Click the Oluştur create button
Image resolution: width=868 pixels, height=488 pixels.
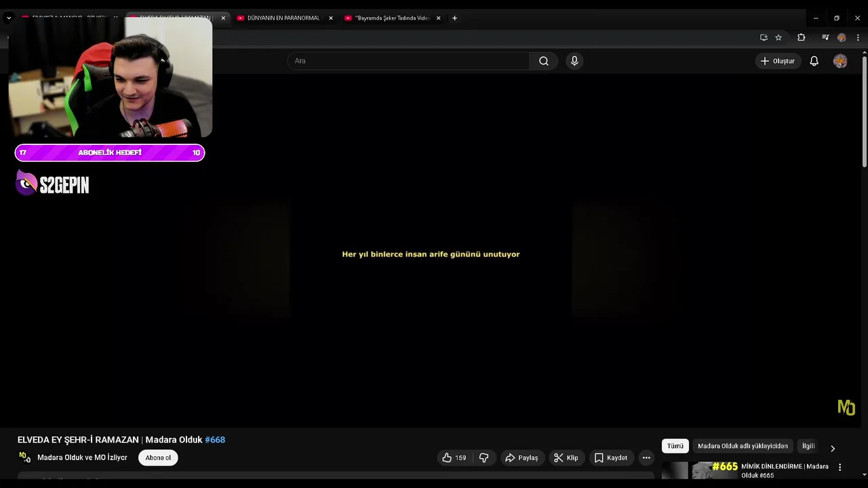777,61
